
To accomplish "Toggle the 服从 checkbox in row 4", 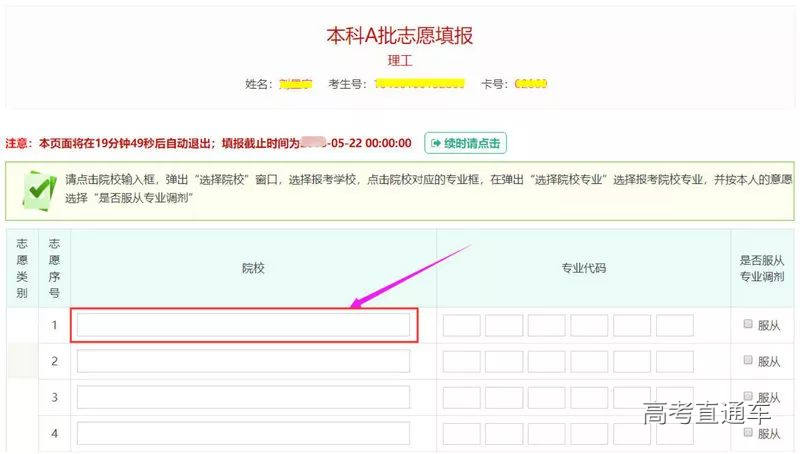I will (x=748, y=432).
